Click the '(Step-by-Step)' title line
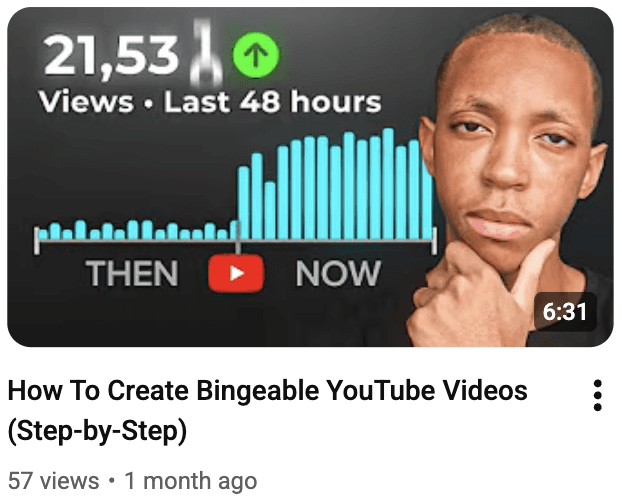Screen dimensions: 622x496 point(97,431)
